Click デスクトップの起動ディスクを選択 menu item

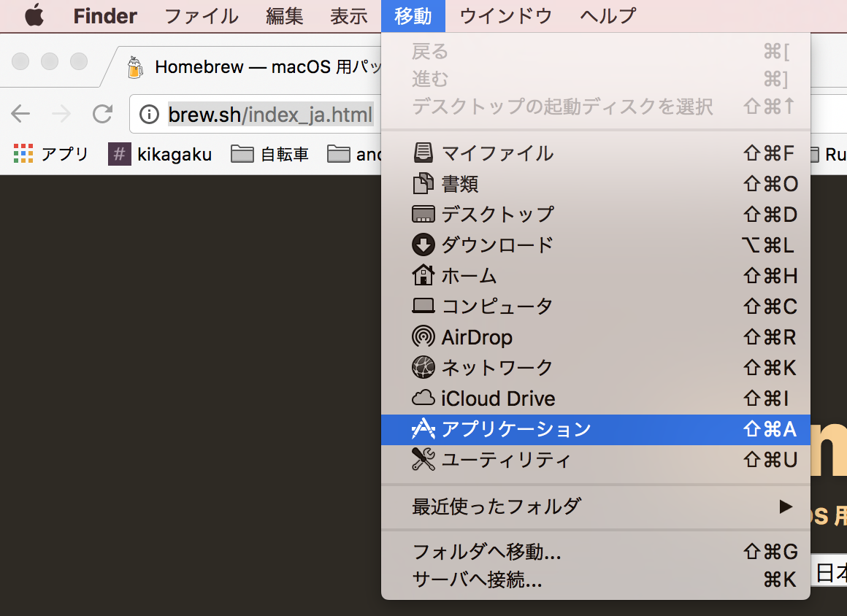click(596, 107)
